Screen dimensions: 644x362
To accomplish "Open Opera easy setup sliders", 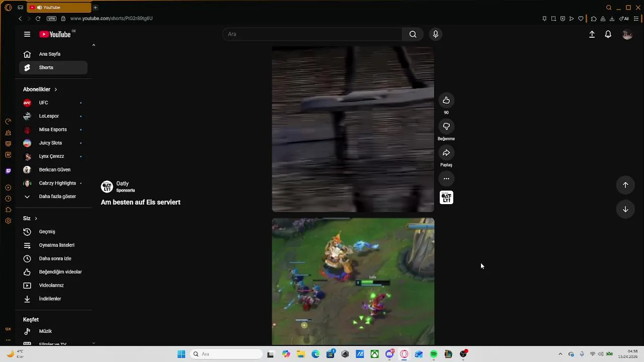I will (x=636, y=19).
